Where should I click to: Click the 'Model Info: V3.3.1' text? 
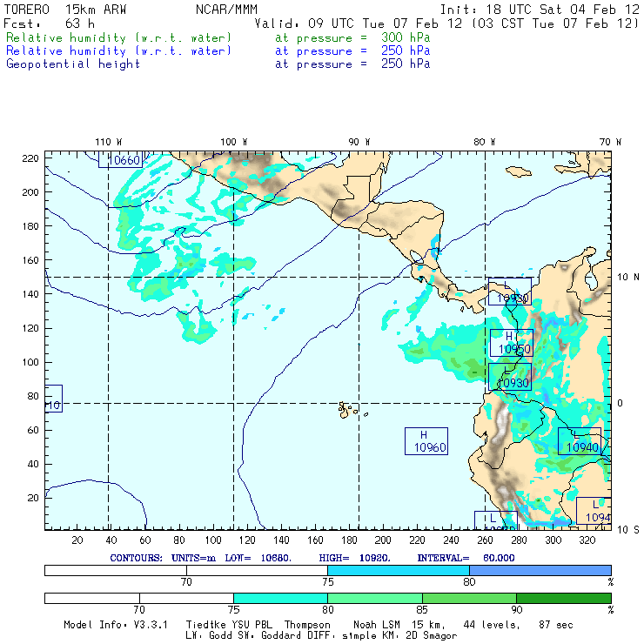(116, 625)
